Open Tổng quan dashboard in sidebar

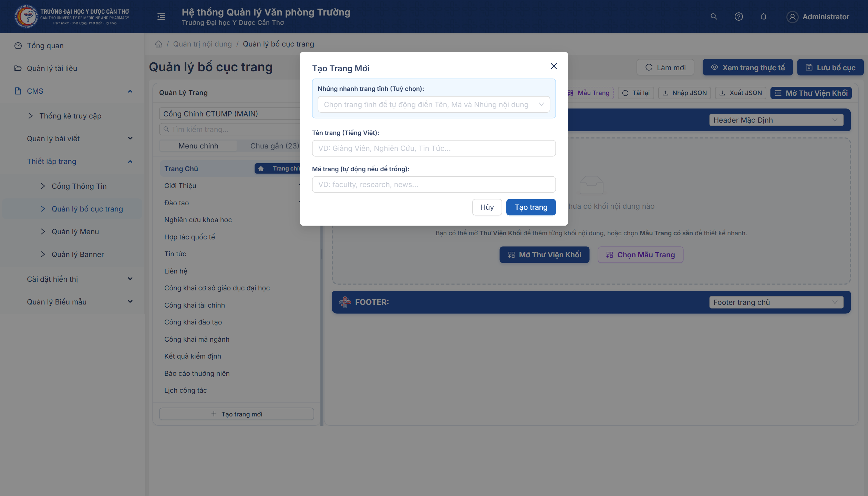click(x=72, y=45)
